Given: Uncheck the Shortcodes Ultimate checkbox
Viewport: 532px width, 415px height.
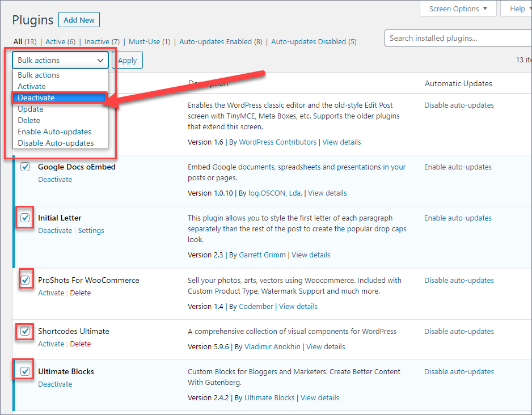Looking at the screenshot, I should pyautogui.click(x=25, y=331).
